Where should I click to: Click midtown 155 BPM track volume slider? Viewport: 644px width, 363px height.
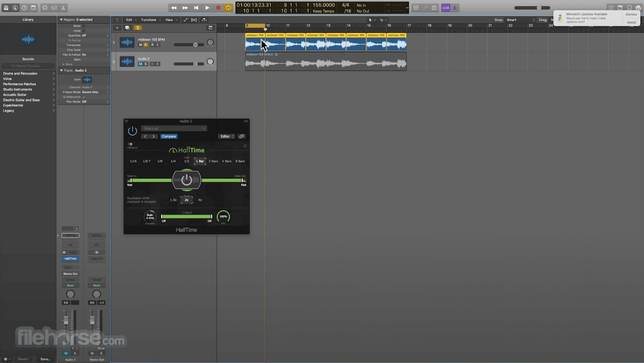(189, 45)
